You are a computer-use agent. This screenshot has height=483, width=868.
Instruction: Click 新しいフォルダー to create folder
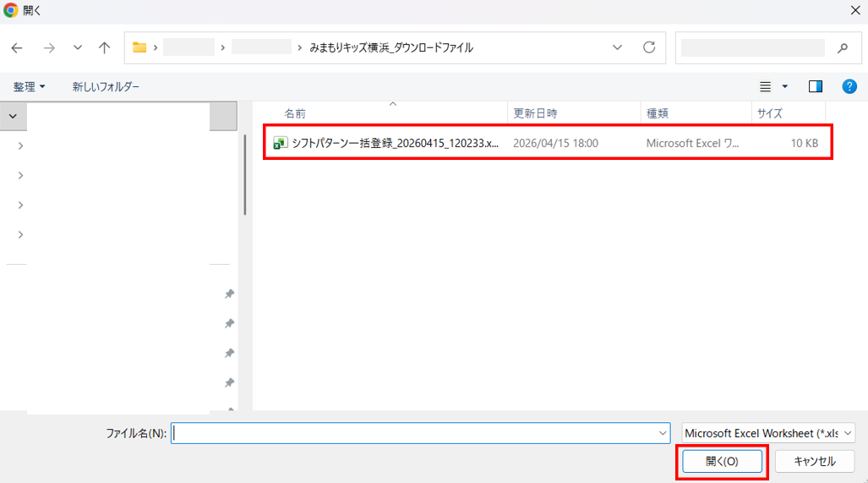point(106,86)
